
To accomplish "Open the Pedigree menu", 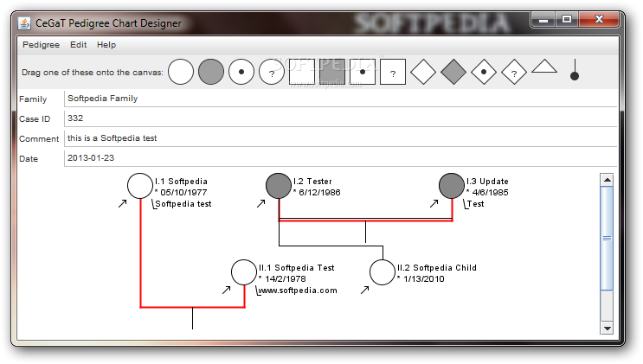I will point(41,45).
